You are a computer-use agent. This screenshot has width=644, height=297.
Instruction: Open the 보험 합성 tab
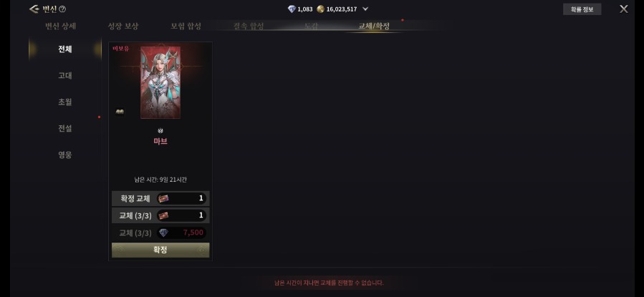point(186,26)
